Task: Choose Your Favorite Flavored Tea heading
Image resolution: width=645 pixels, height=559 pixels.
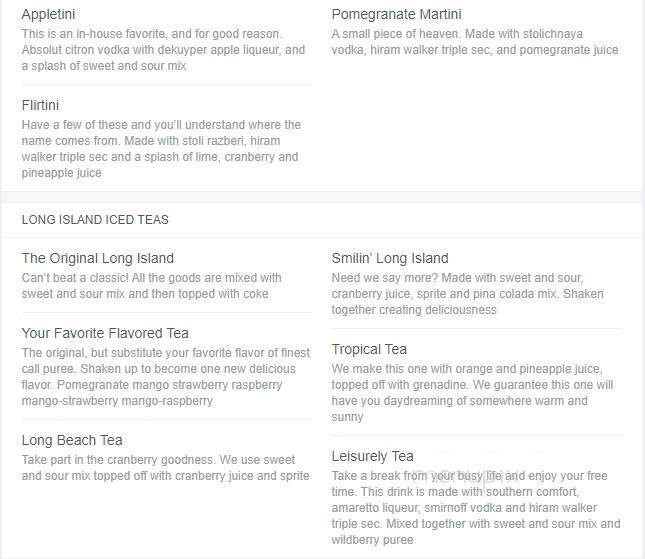Action: point(105,333)
